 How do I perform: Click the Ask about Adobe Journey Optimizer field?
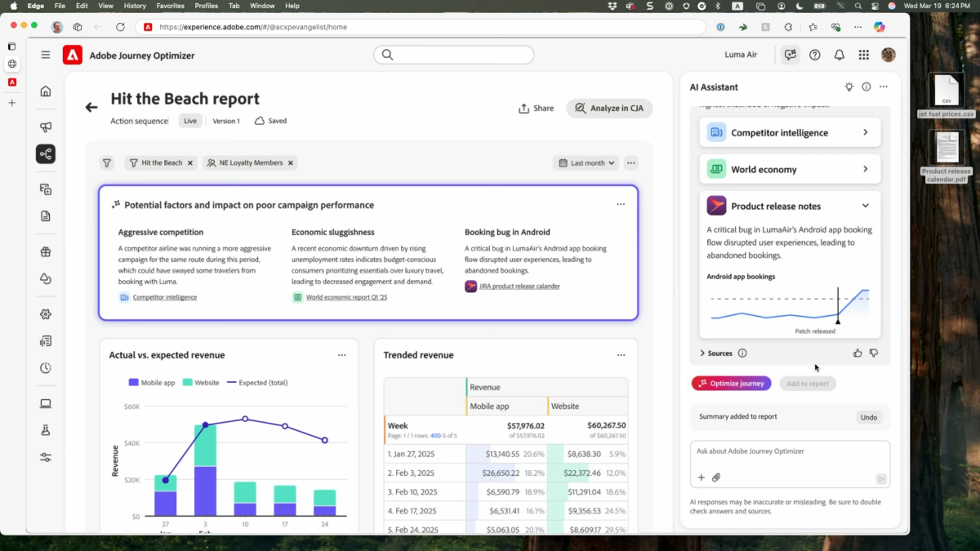(789, 451)
